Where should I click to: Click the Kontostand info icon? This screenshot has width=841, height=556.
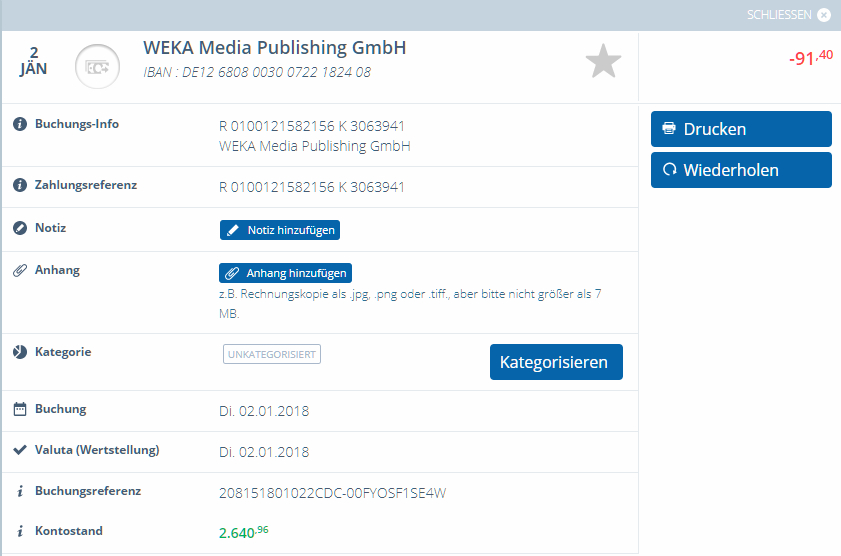(x=20, y=531)
